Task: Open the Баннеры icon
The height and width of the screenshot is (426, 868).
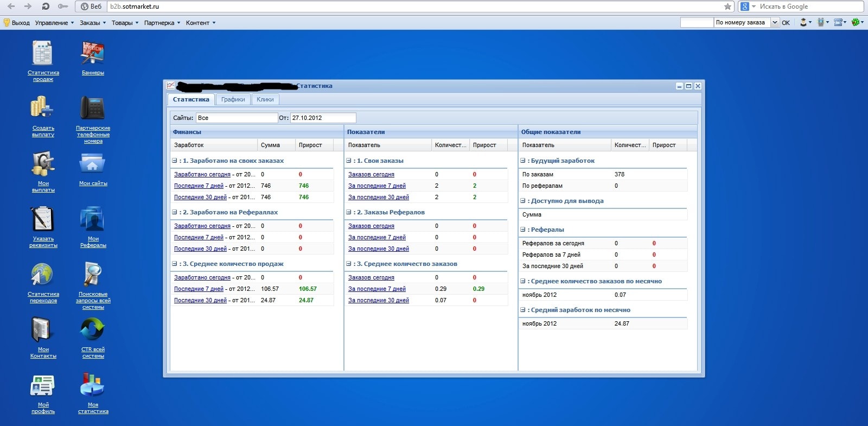Action: click(93, 54)
